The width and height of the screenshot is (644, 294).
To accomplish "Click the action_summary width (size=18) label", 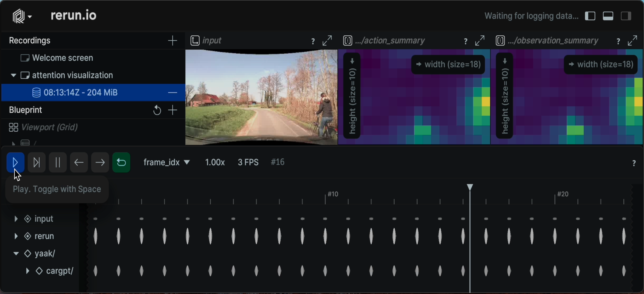I will [448, 65].
